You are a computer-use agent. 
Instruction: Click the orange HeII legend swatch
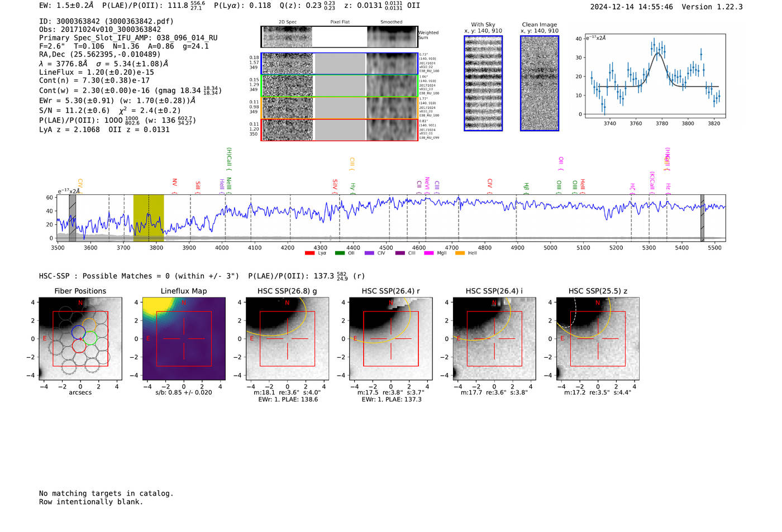pos(460,253)
